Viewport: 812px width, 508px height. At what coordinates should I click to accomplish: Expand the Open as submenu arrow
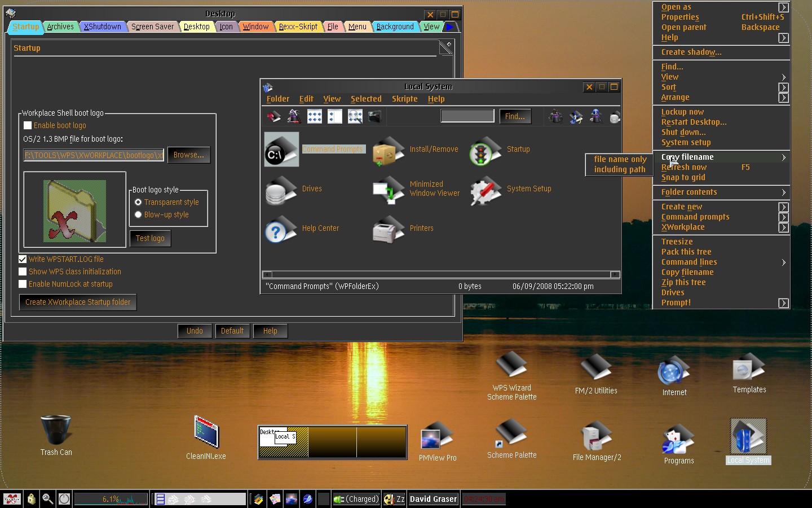[x=783, y=7]
